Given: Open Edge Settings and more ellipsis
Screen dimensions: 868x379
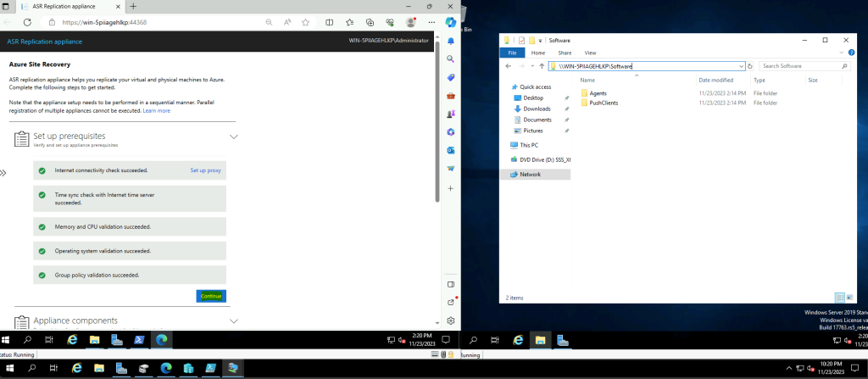Looking at the screenshot, I should coord(431,23).
